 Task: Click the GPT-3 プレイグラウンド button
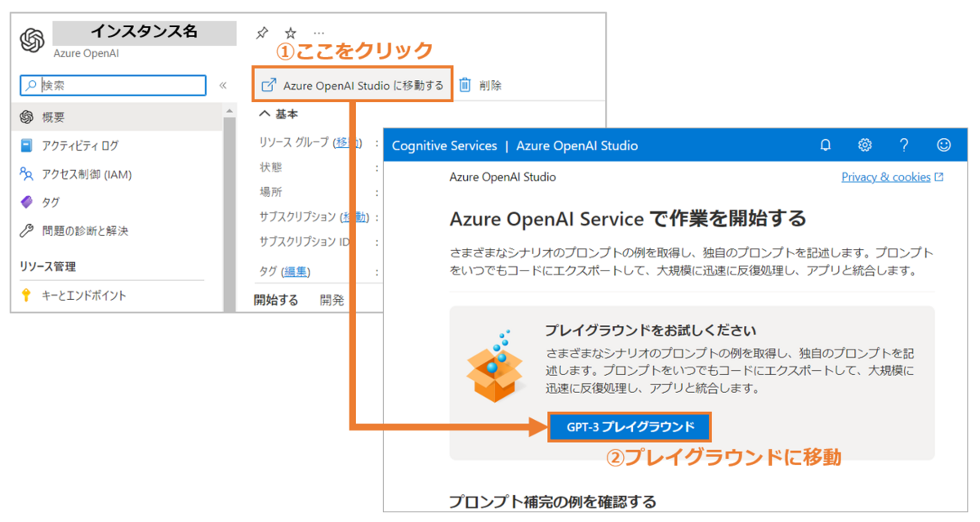pyautogui.click(x=630, y=426)
